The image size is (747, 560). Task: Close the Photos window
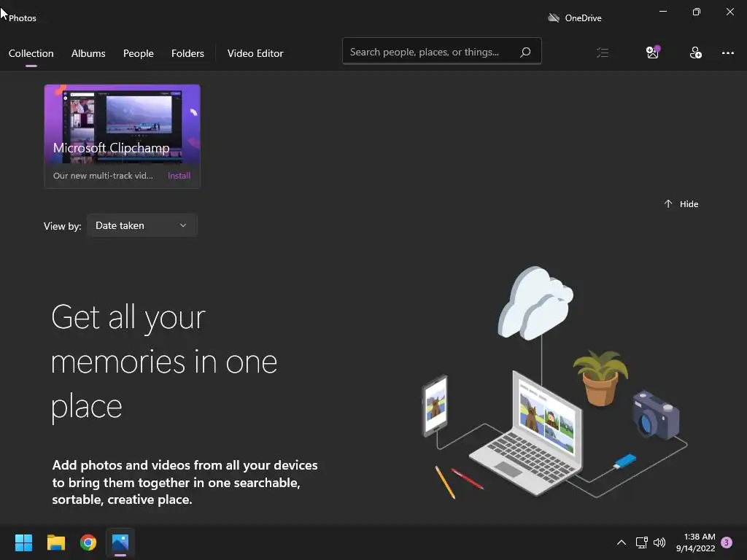click(729, 12)
